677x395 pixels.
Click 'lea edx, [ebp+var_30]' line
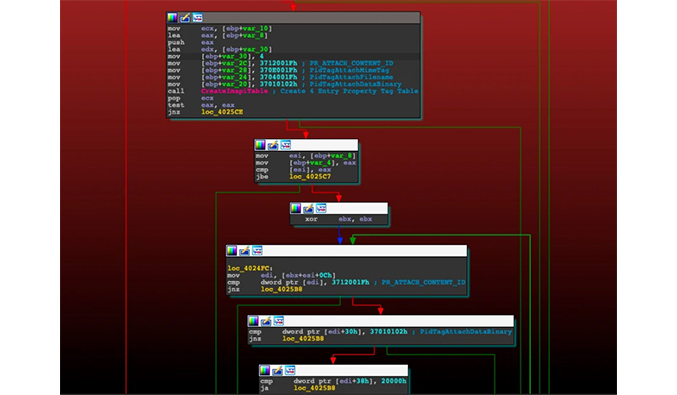pos(220,49)
